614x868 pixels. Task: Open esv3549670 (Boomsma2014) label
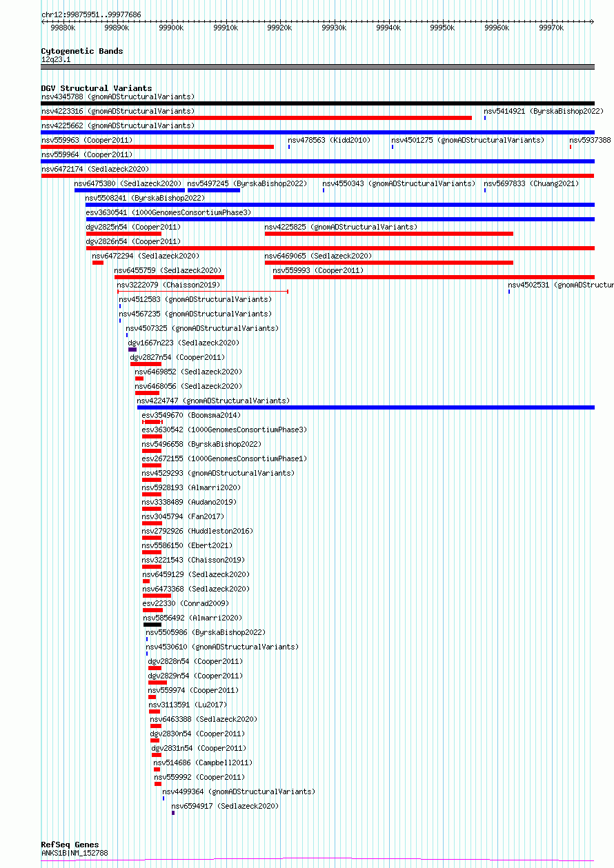(191, 415)
